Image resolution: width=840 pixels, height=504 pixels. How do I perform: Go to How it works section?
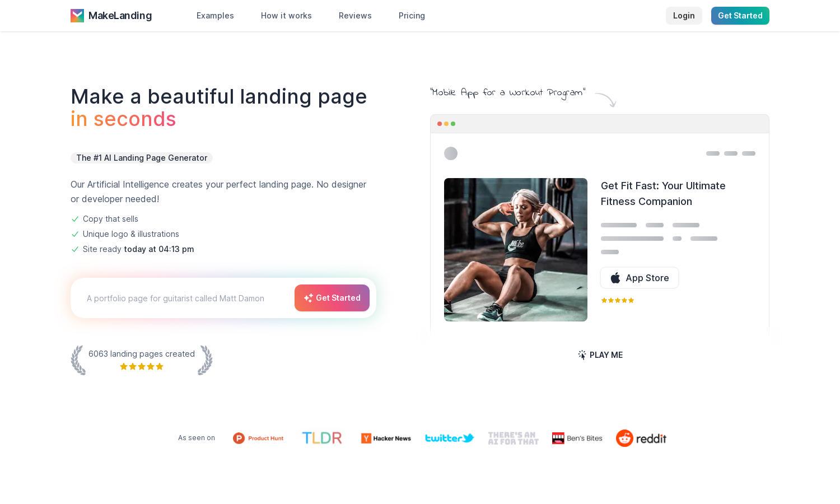click(286, 16)
